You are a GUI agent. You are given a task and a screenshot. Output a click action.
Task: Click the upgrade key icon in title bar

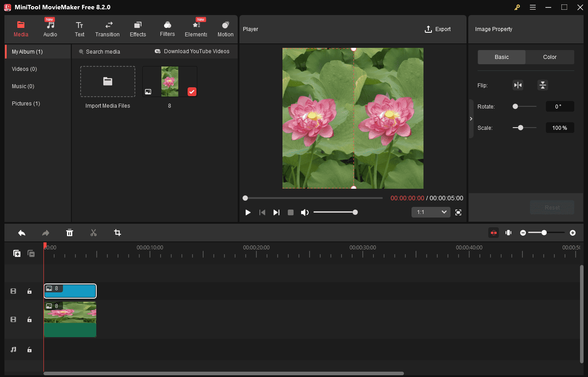pyautogui.click(x=517, y=7)
